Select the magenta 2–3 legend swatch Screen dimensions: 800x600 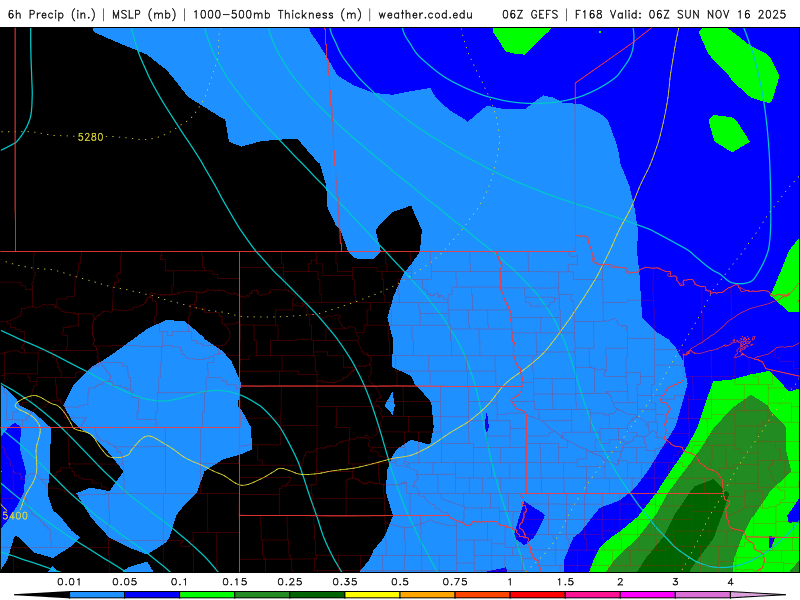point(648,595)
